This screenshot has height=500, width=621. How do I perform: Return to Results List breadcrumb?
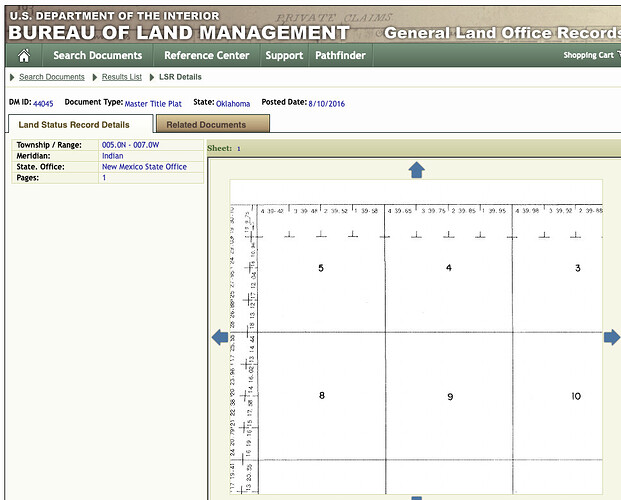[121, 77]
